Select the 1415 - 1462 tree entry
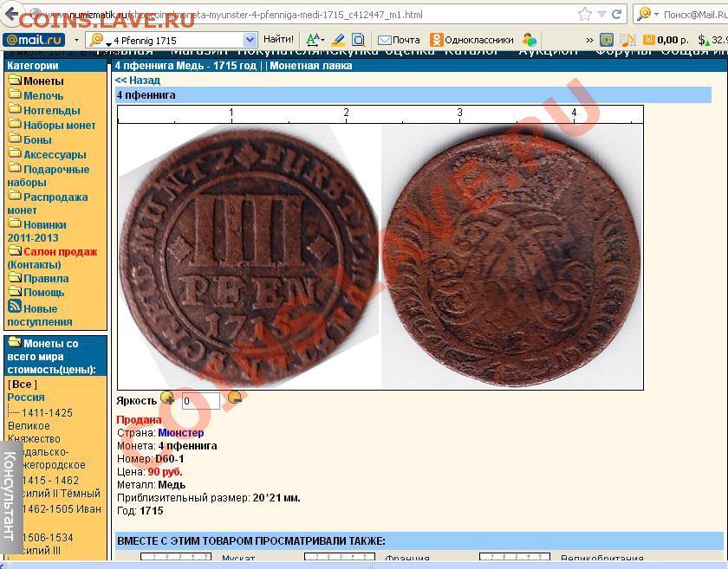The height and width of the screenshot is (569, 728). click(50, 481)
